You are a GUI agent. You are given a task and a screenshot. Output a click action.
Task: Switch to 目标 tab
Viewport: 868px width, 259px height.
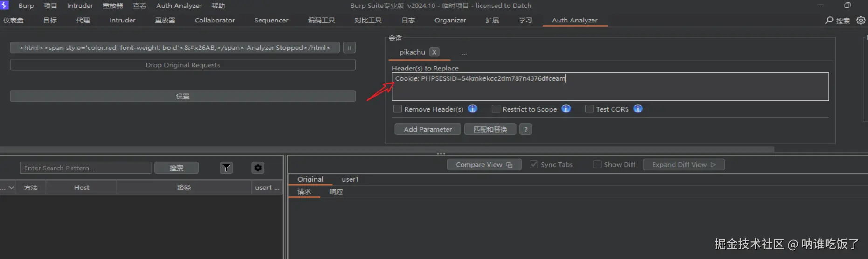(50, 20)
